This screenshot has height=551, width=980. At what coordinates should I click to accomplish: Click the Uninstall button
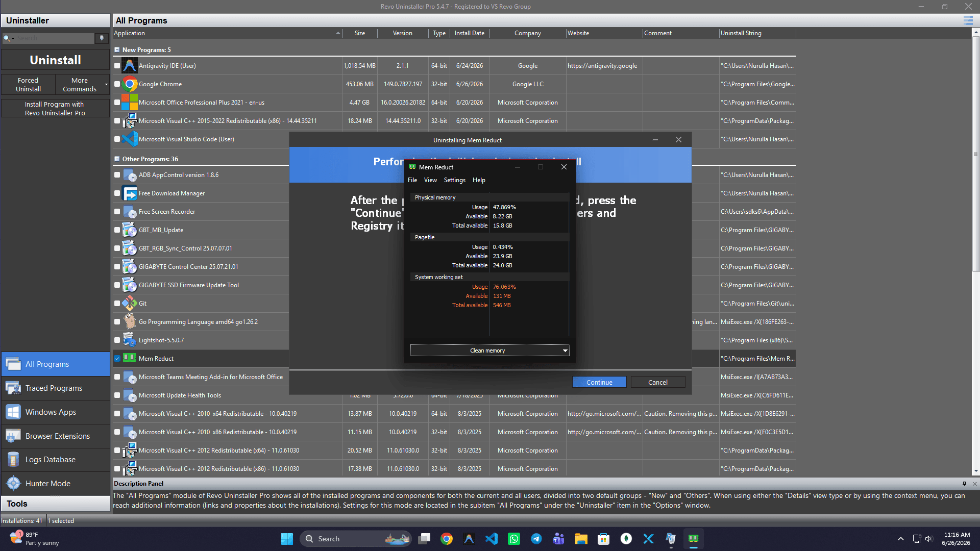coord(55,60)
